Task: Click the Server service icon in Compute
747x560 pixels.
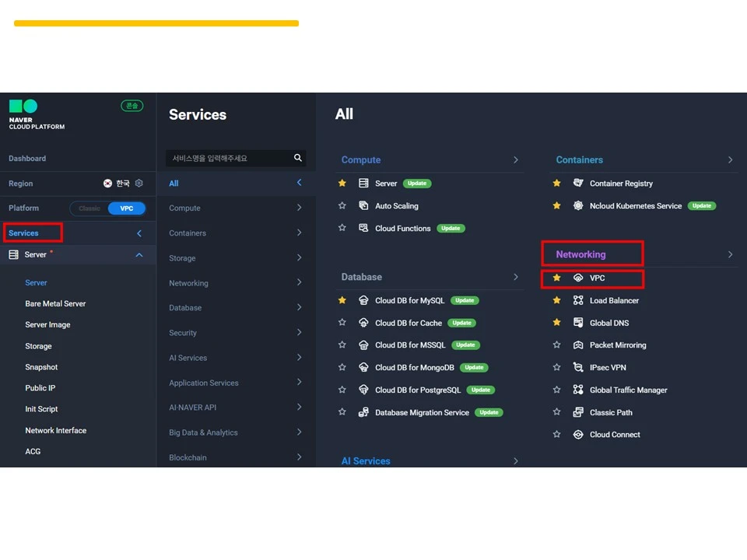Action: 363,184
